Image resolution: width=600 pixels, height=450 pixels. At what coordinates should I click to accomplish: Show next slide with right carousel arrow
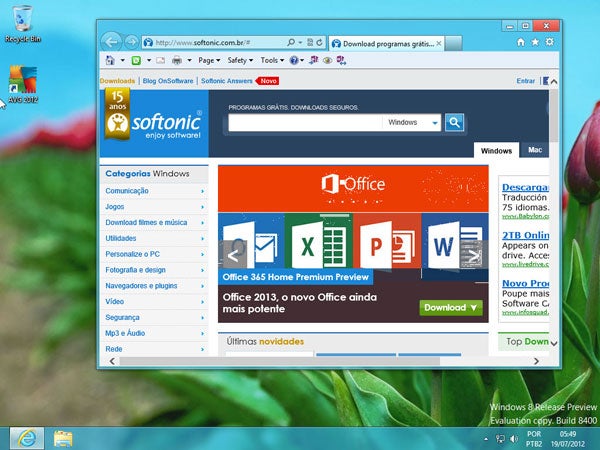pos(474,254)
